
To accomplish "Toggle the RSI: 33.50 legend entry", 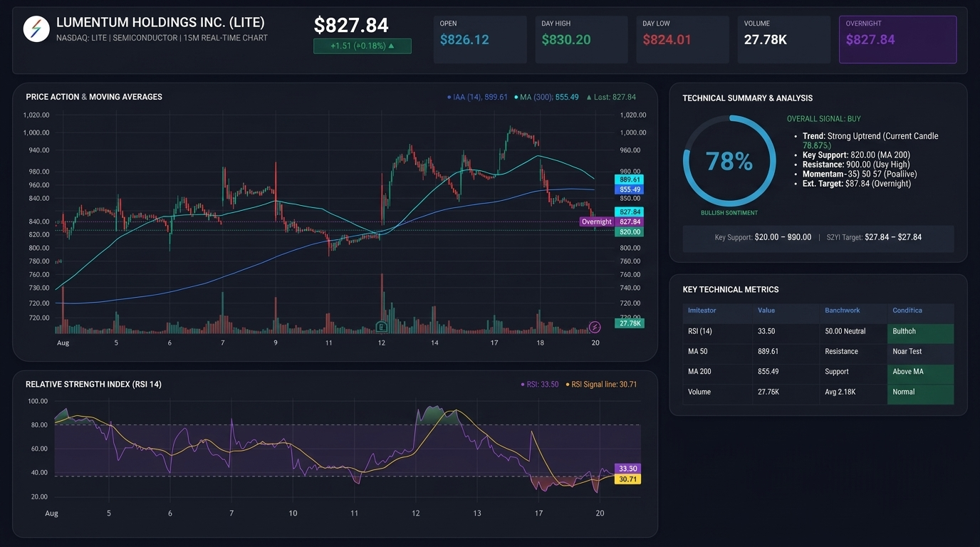I will 540,385.
